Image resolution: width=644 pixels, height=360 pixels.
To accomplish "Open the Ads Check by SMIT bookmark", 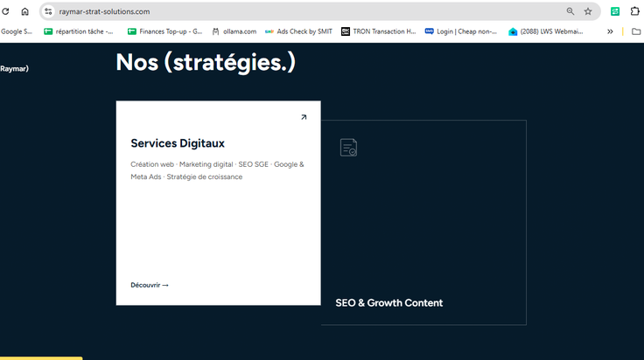I will 298,31.
